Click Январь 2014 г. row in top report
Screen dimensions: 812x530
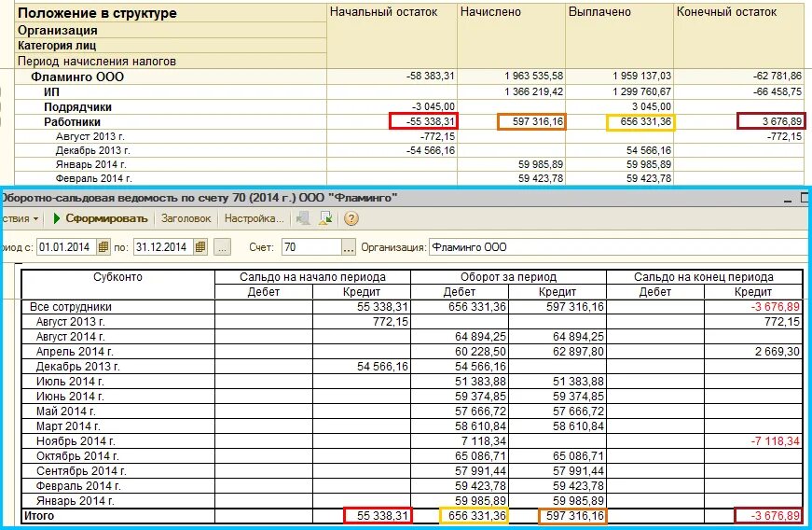(408, 165)
